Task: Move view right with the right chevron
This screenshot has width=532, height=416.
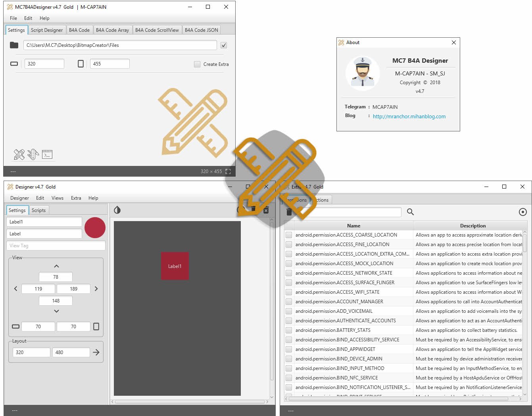Action: tap(96, 289)
